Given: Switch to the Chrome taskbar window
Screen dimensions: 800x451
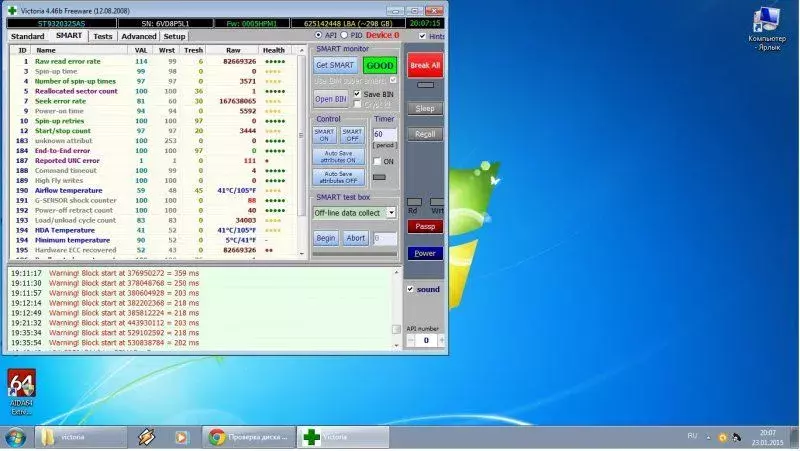Looking at the screenshot, I should tap(248, 437).
